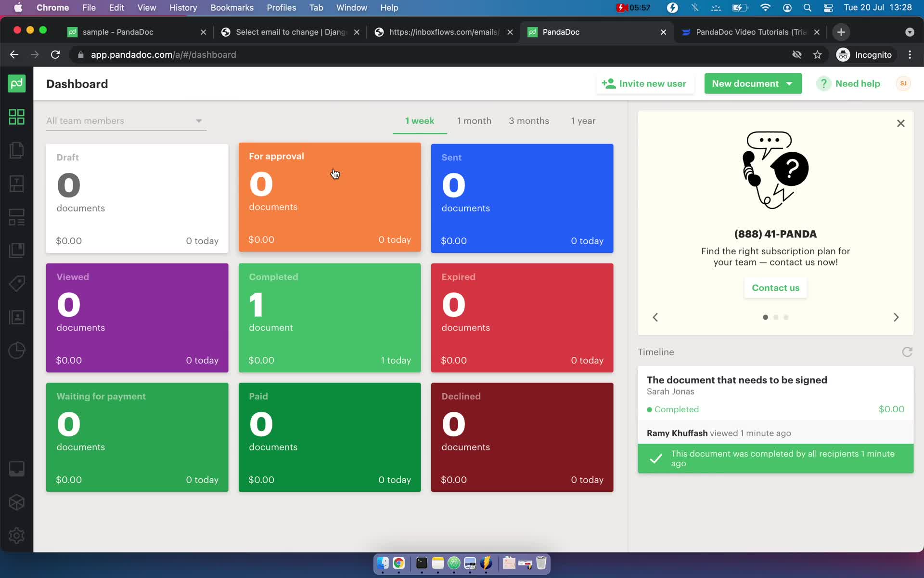Click the reports/analytics icon in sidebar

17,350
